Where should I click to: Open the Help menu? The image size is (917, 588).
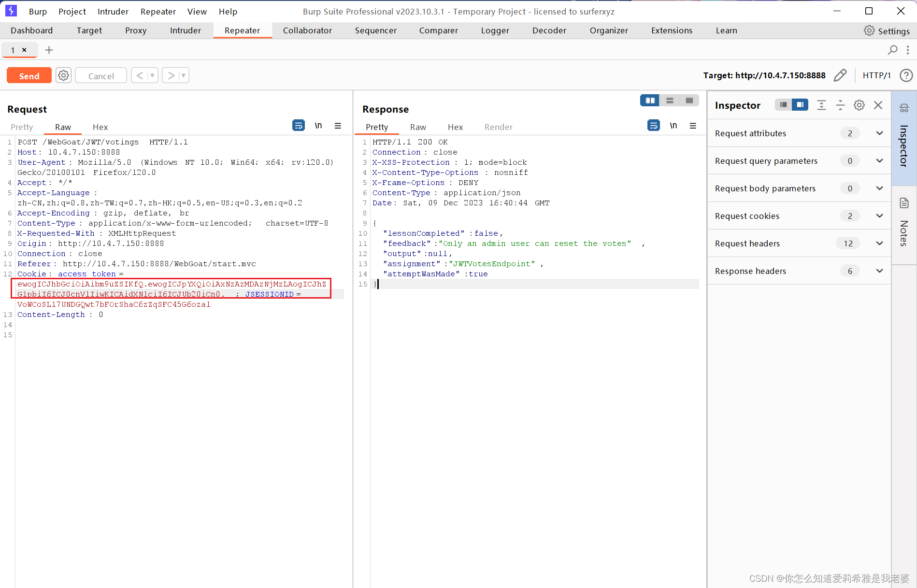pyautogui.click(x=228, y=12)
